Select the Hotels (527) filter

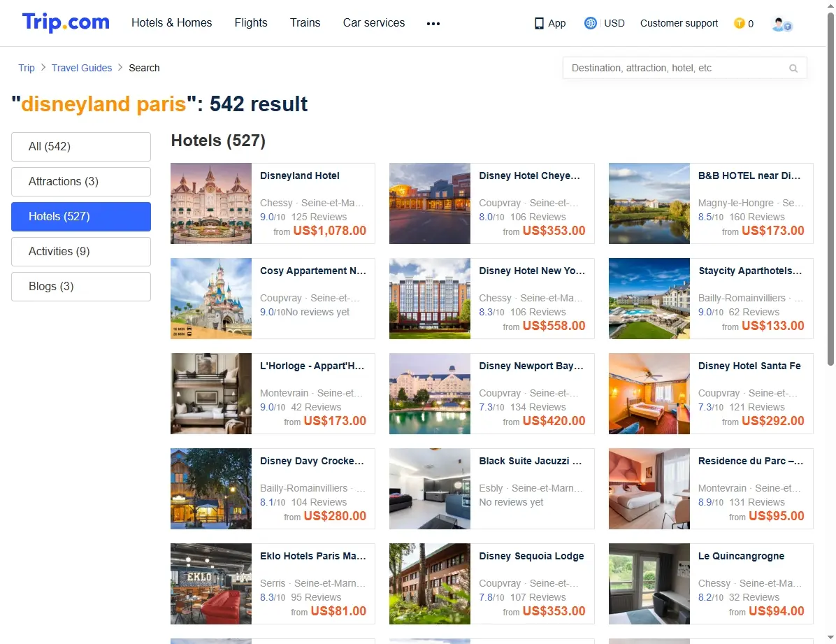(x=81, y=217)
